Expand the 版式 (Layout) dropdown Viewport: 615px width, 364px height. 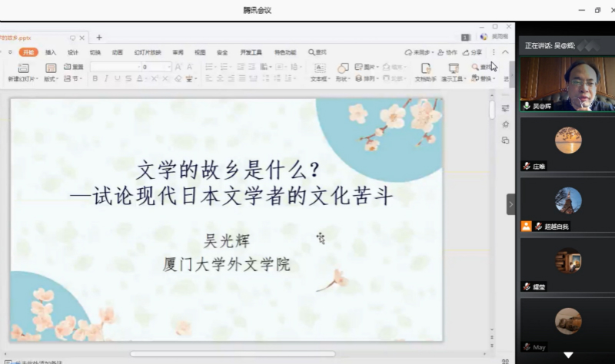tap(51, 78)
